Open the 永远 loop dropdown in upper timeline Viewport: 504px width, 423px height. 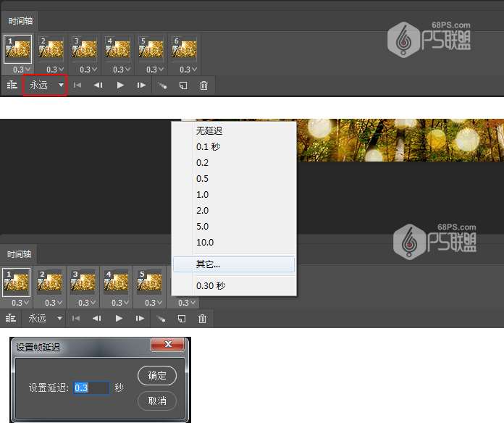45,85
